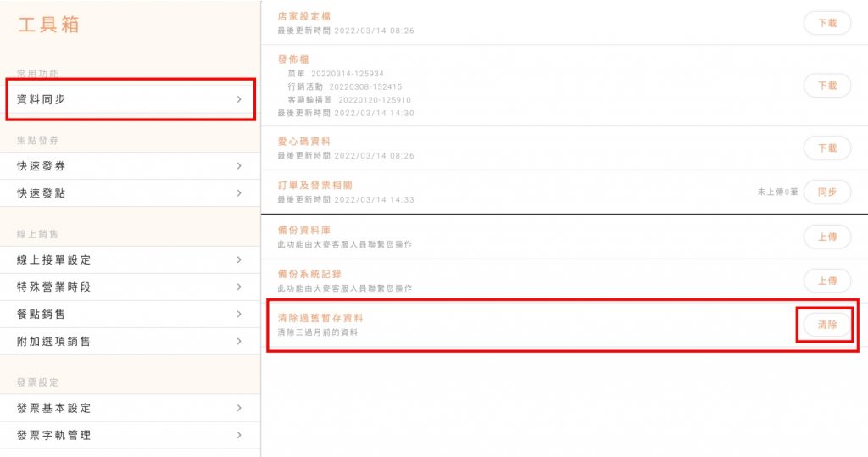Expand 線上接單設定 arrow
This screenshot has width=868, height=457.
point(240,259)
